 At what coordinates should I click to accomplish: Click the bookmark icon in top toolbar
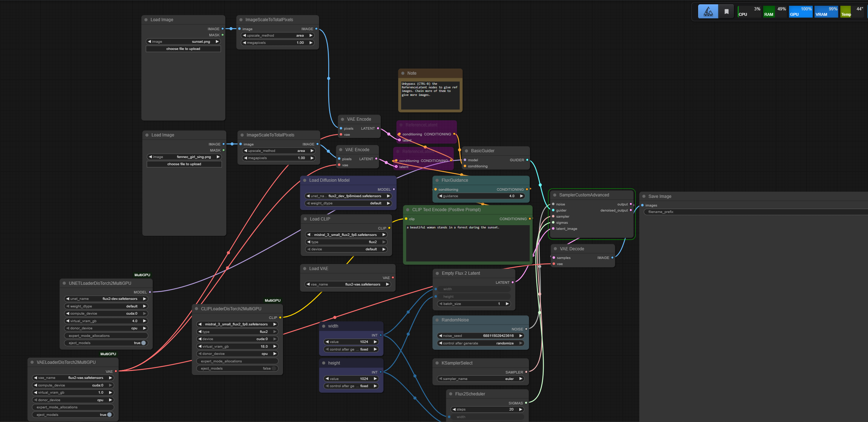726,11
